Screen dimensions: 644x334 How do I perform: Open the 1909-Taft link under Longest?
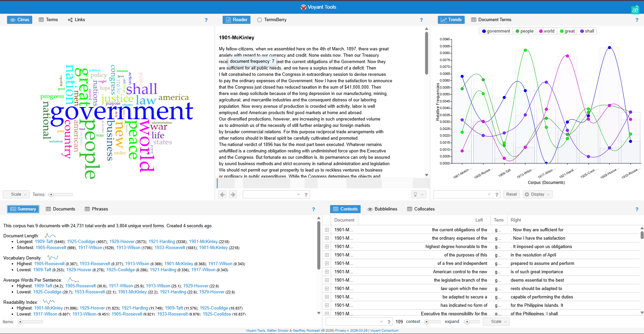(x=44, y=242)
